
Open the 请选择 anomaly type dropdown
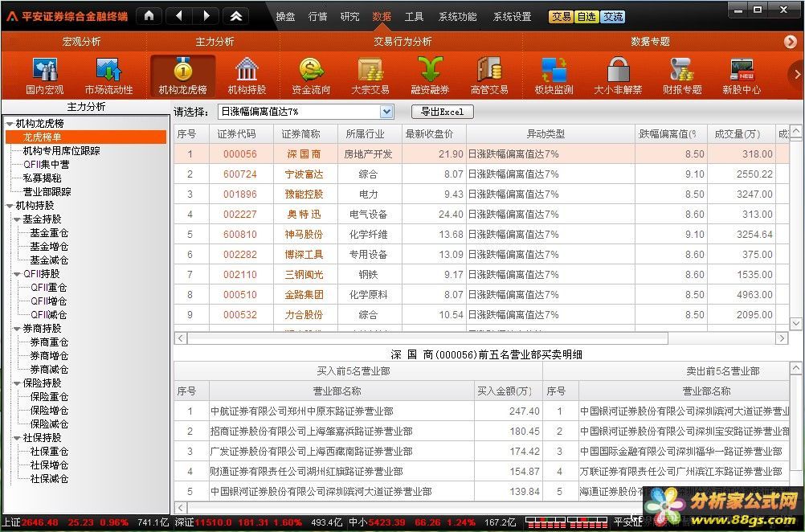tap(386, 112)
